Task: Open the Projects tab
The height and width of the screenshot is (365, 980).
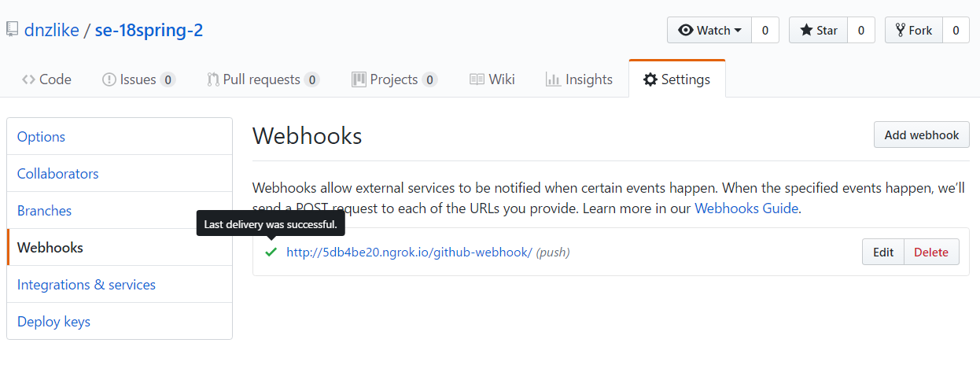Action: [394, 79]
